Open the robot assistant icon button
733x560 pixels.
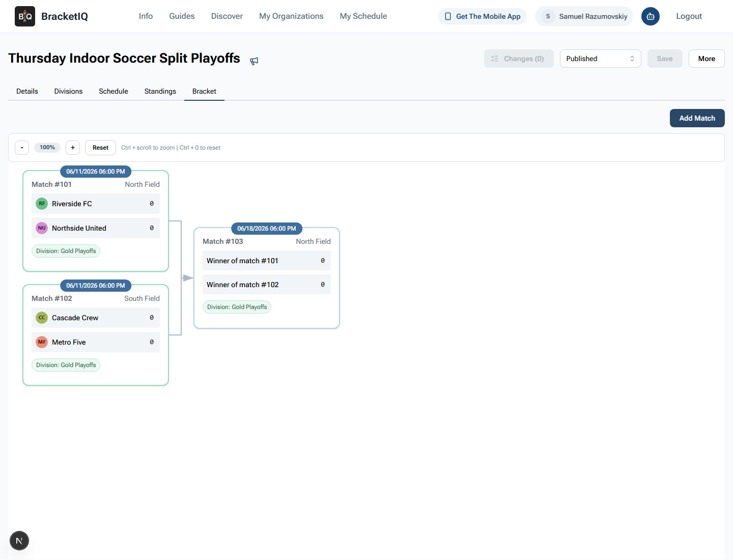point(650,16)
